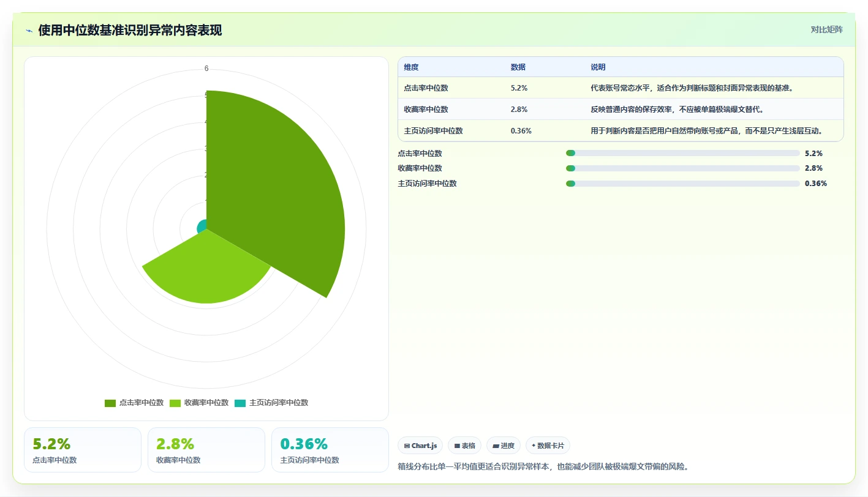Viewport: 868px width, 497px height.
Task: Open the 0.36% 主页访问率中位数 data card
Action: click(x=330, y=450)
